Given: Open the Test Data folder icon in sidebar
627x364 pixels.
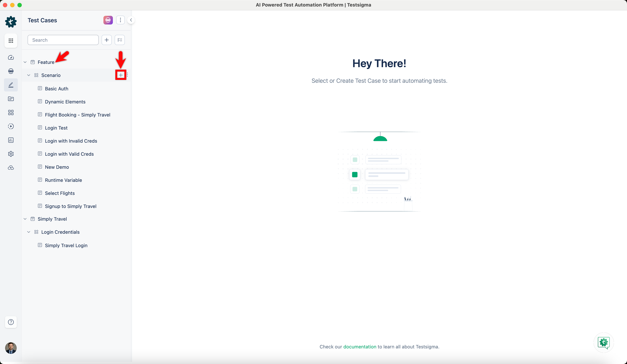Looking at the screenshot, I should [11, 99].
